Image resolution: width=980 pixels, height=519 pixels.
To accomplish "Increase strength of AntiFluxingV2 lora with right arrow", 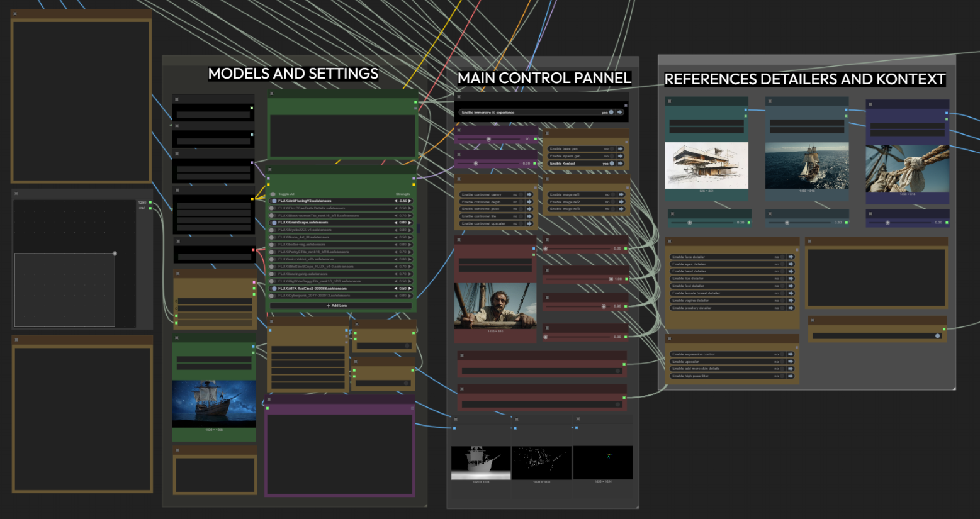I will (410, 201).
